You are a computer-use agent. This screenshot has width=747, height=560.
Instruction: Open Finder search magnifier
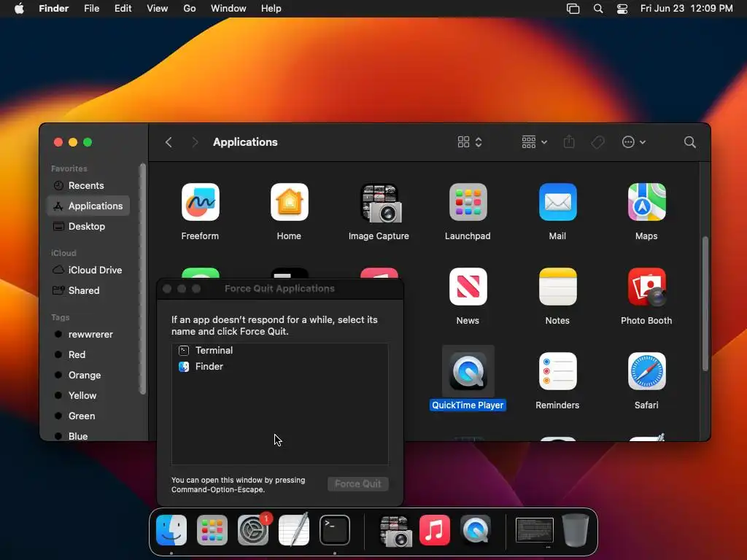click(x=689, y=142)
